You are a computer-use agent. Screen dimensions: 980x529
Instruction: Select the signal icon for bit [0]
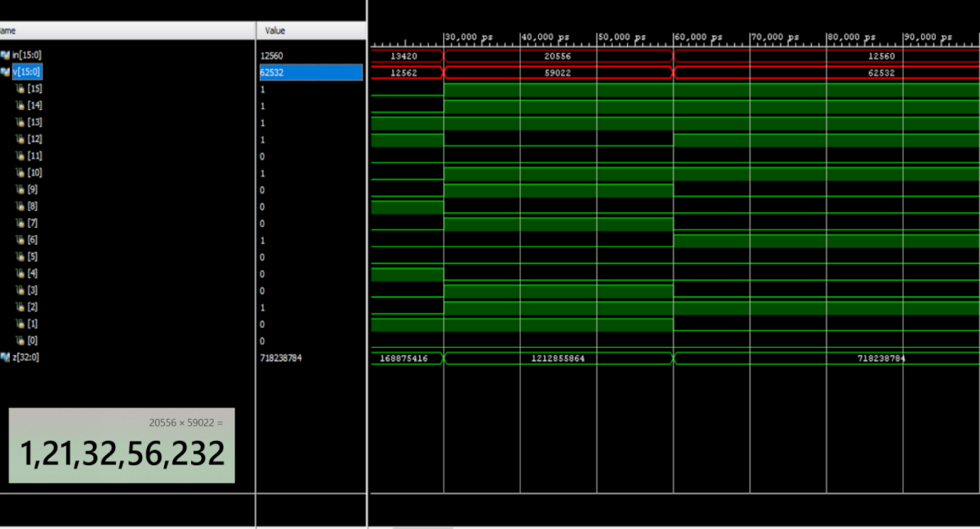pyautogui.click(x=21, y=340)
